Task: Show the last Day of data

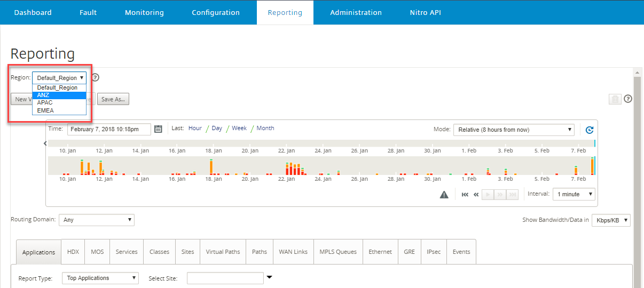Action: 217,128
